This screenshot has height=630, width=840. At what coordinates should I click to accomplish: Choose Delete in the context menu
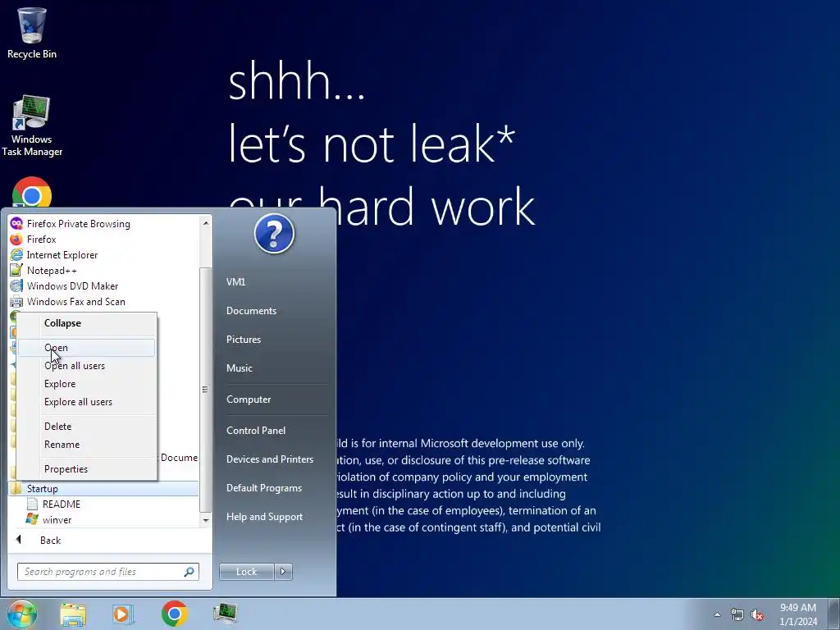(87, 427)
